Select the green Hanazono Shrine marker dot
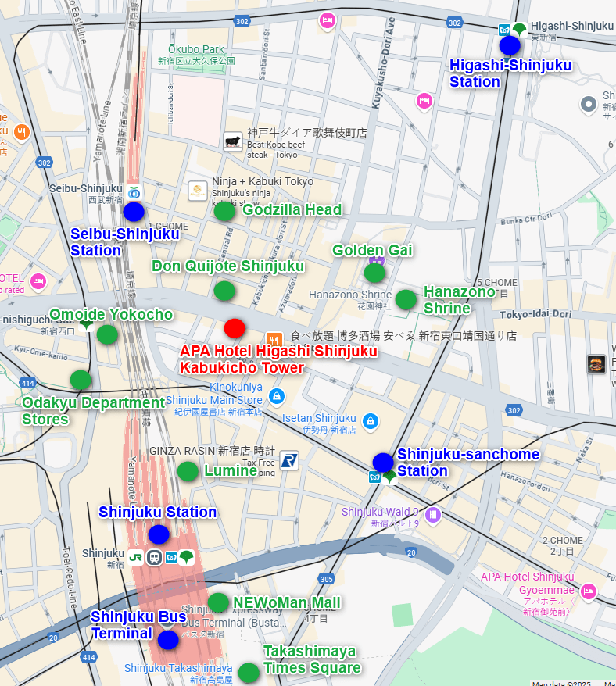 pos(406,300)
